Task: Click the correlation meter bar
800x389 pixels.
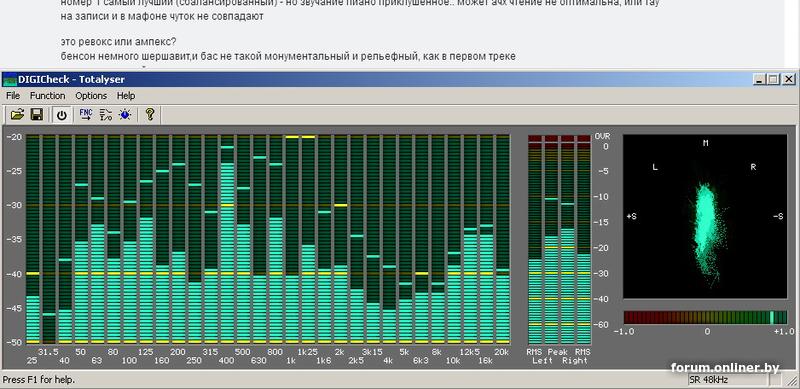Action: 705,318
